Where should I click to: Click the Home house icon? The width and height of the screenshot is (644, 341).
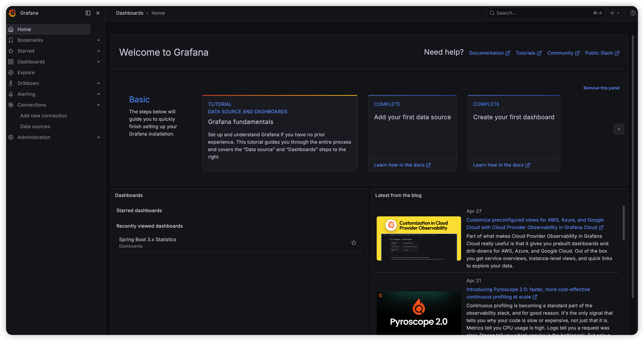click(x=11, y=30)
